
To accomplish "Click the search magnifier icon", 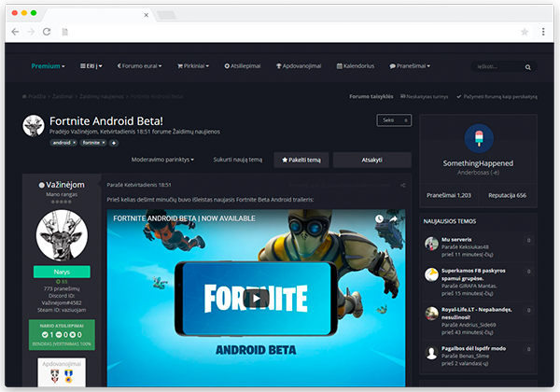I will click(529, 67).
